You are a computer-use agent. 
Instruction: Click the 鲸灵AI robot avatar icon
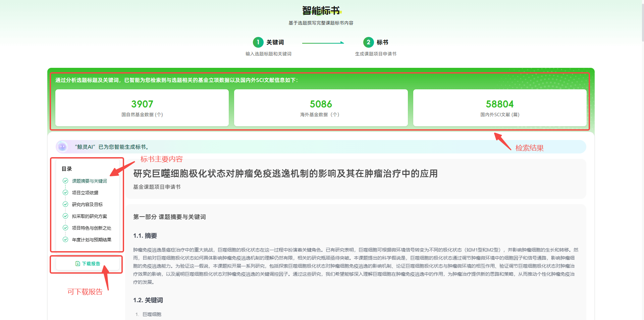click(x=62, y=147)
